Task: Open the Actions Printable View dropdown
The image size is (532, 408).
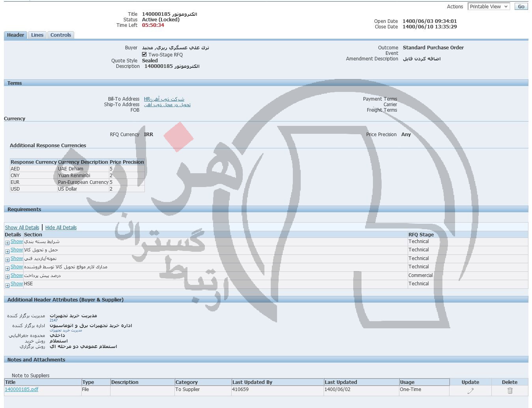Action: click(x=489, y=7)
